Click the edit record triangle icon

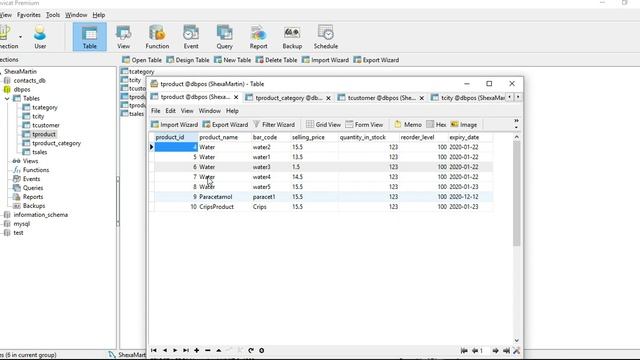[219, 350]
